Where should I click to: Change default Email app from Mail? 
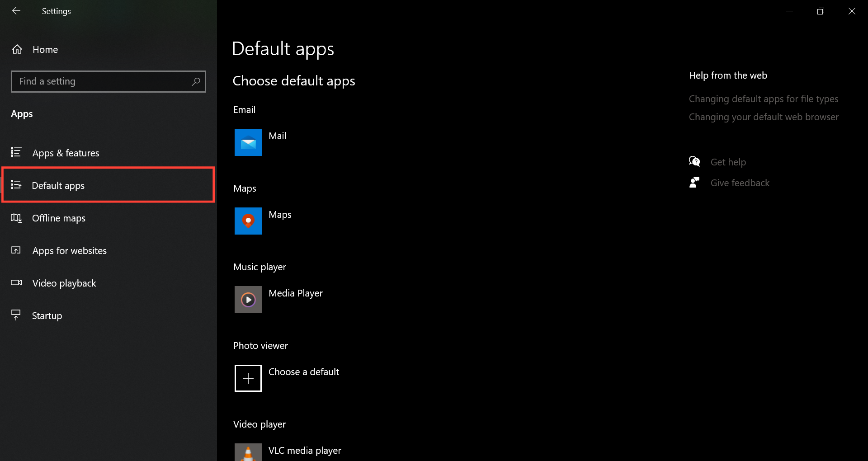point(260,142)
